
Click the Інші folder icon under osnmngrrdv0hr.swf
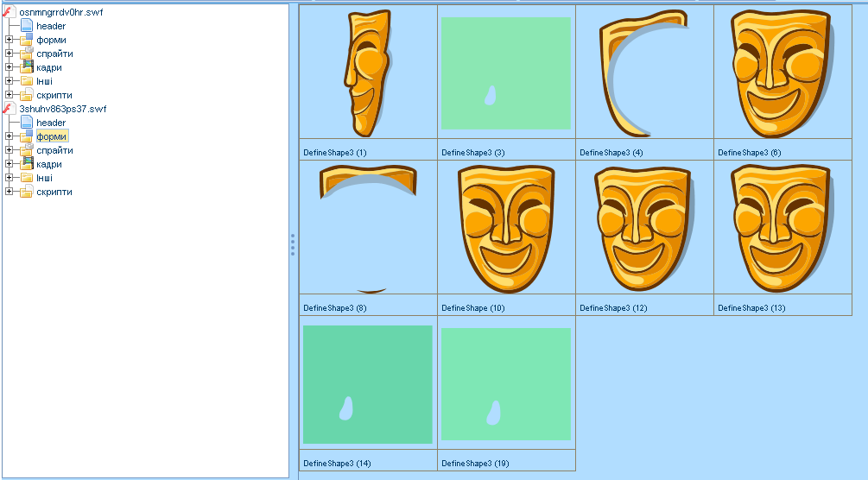coord(27,81)
